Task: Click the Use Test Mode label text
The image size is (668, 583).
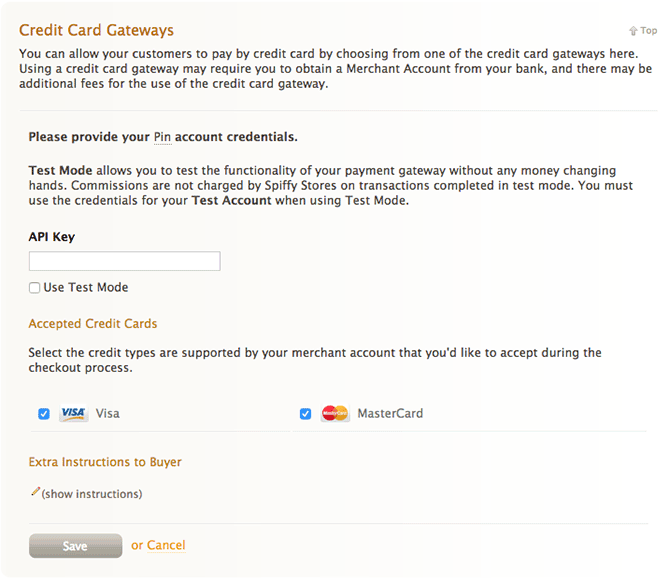Action: tap(86, 287)
